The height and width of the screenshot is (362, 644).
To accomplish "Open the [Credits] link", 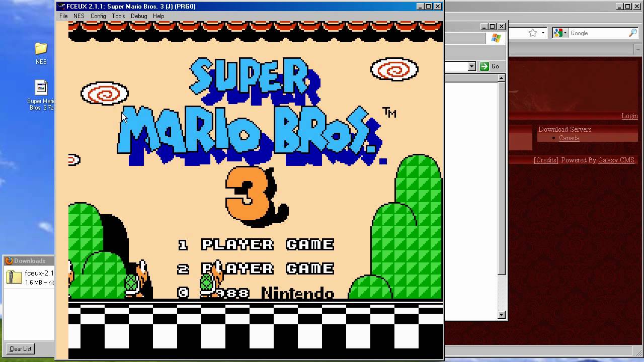I will click(546, 160).
